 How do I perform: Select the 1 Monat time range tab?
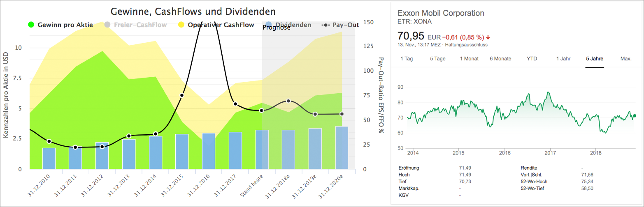coord(470,59)
